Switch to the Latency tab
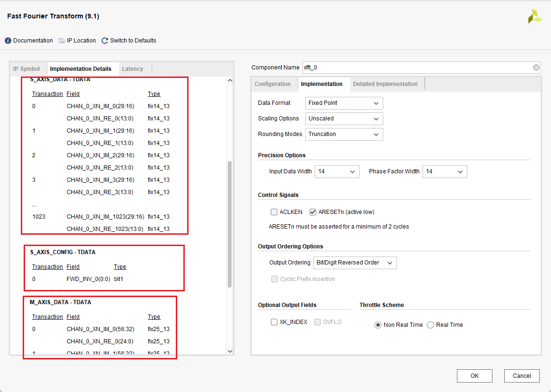The width and height of the screenshot is (551, 392). point(132,69)
